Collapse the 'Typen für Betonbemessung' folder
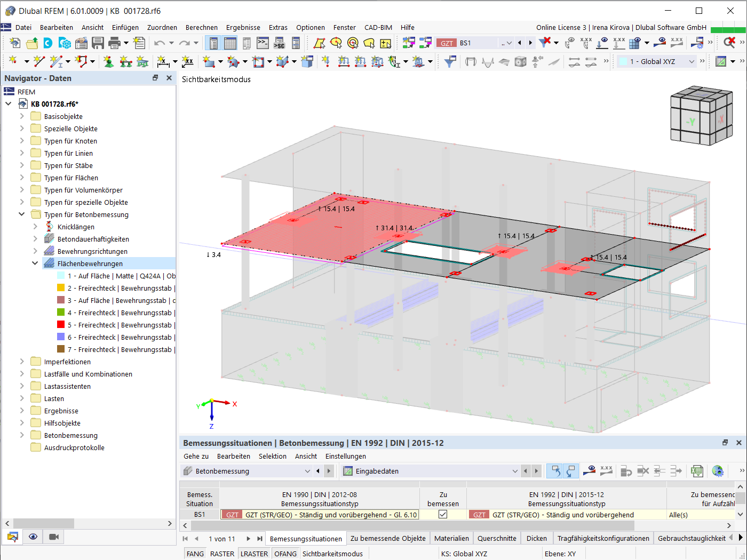 tap(22, 214)
